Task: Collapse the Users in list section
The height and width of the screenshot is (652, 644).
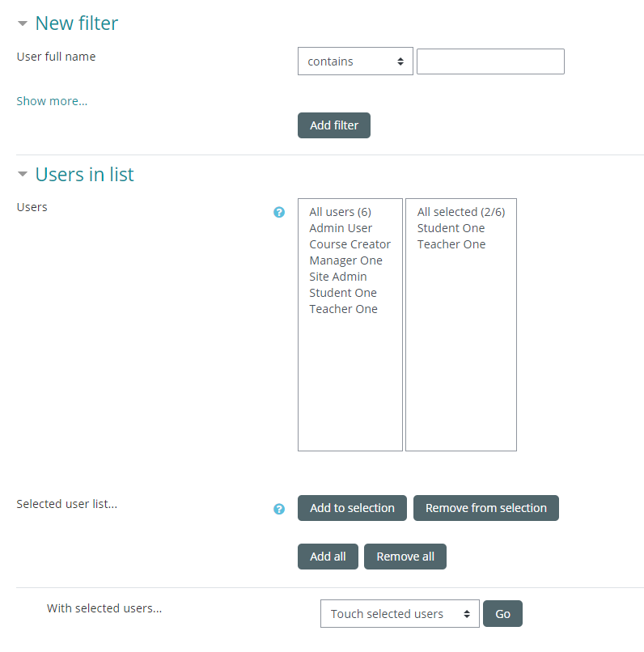Action: [x=23, y=175]
